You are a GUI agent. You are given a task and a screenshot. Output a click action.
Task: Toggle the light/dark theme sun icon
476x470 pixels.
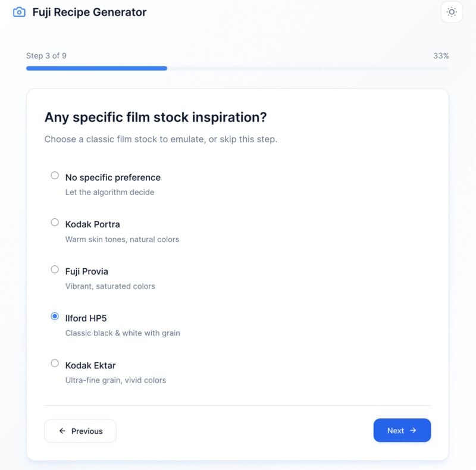point(452,12)
